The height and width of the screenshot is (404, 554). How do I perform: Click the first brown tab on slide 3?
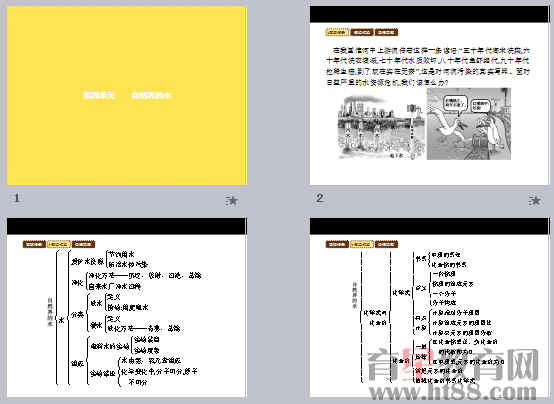34,244
